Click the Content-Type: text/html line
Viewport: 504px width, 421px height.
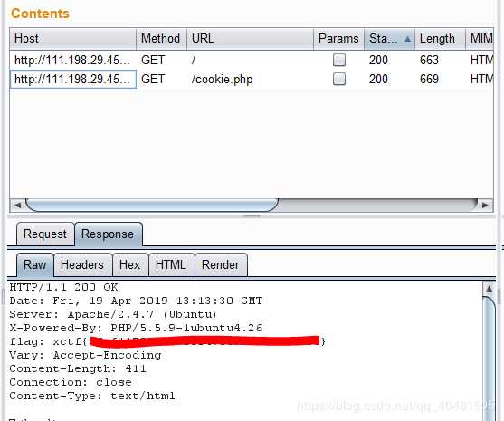pos(92,396)
